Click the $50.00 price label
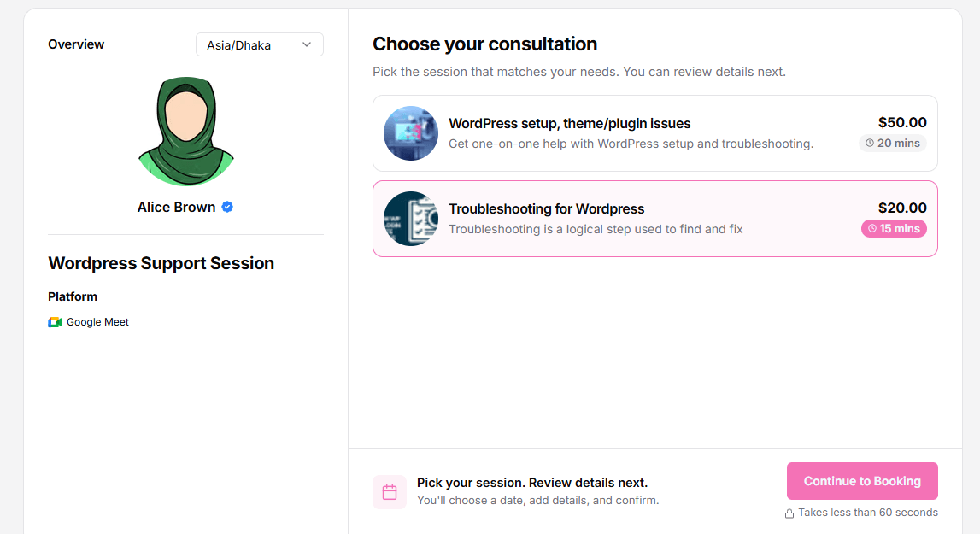The image size is (980, 534). [902, 122]
